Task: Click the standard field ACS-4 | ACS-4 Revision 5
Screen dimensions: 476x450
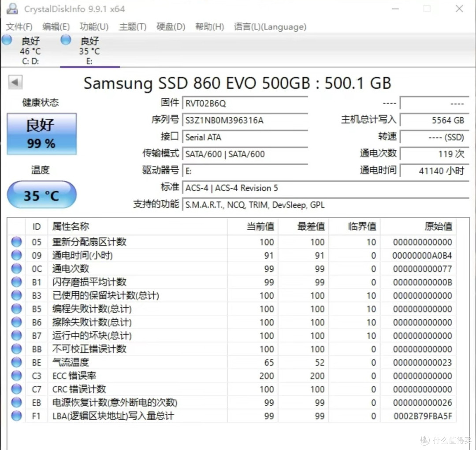Action: 326,188
